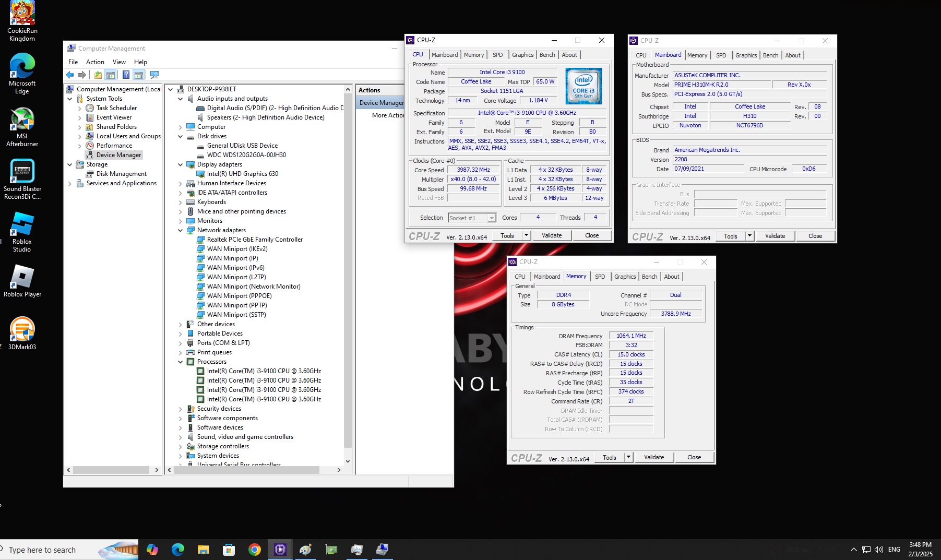The height and width of the screenshot is (560, 941).
Task: Click ENG language indicator in system tray
Action: click(x=894, y=550)
